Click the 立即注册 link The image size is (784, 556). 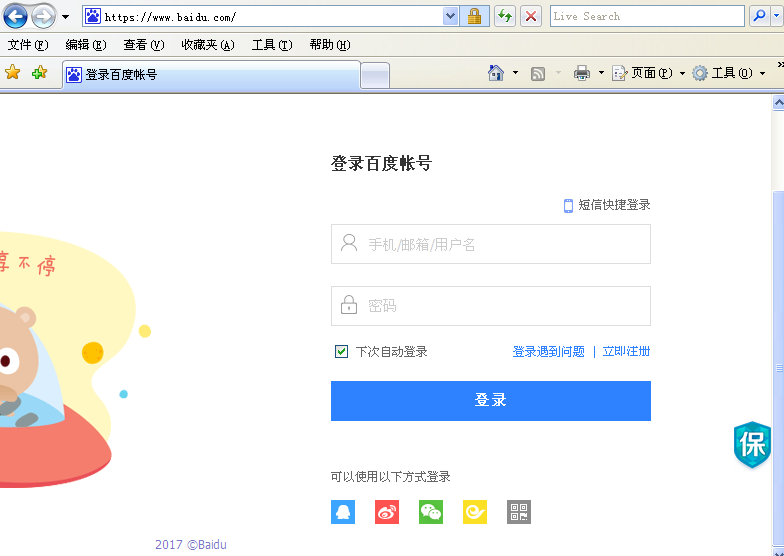(626, 352)
